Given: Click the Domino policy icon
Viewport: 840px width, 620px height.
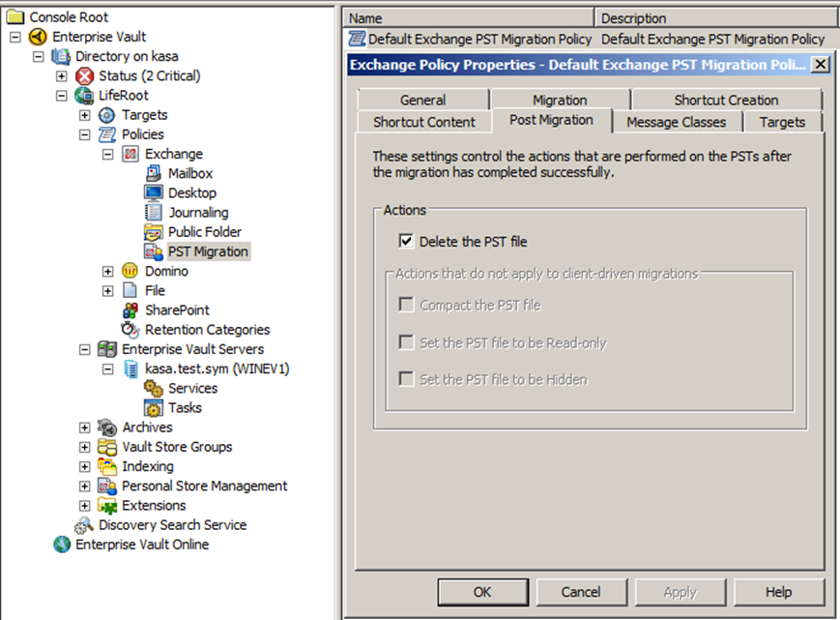Looking at the screenshot, I should pyautogui.click(x=130, y=271).
